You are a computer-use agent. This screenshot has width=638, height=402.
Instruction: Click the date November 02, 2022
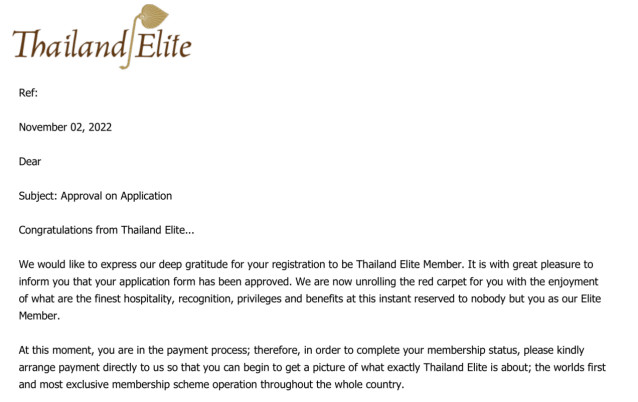(x=67, y=127)
